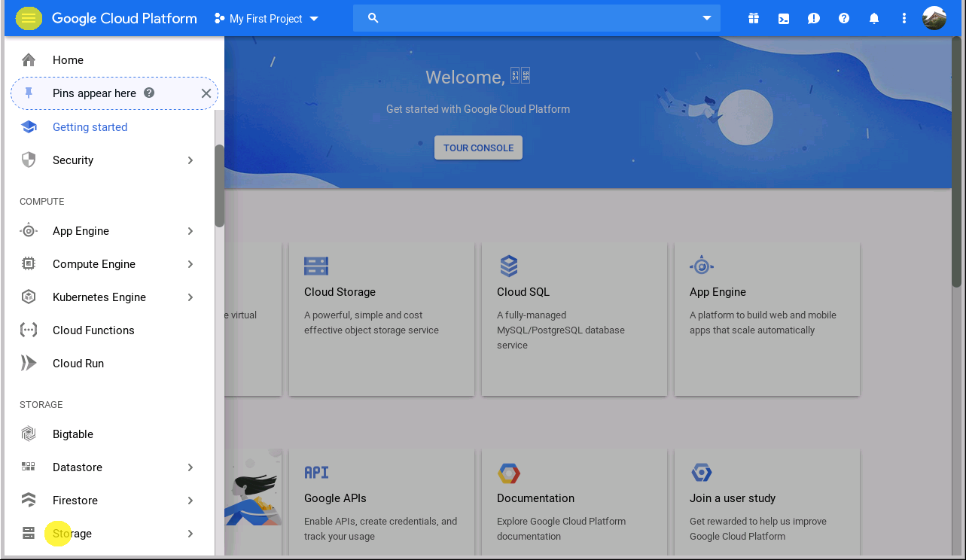The height and width of the screenshot is (560, 966).
Task: Open the Getting started link
Action: pyautogui.click(x=90, y=126)
